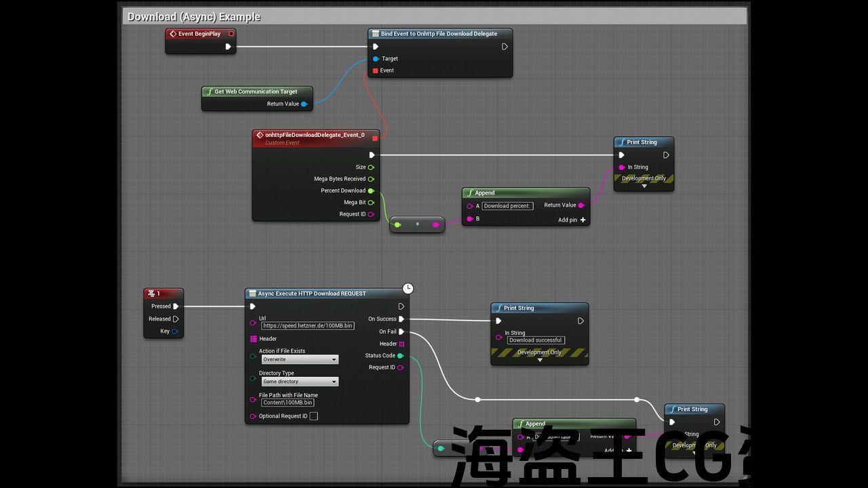
Task: Click the red Event delegate pin on Bind Event node
Action: tap(376, 70)
